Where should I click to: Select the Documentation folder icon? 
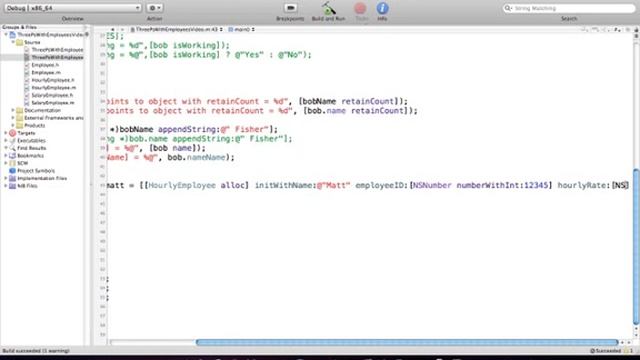point(20,110)
